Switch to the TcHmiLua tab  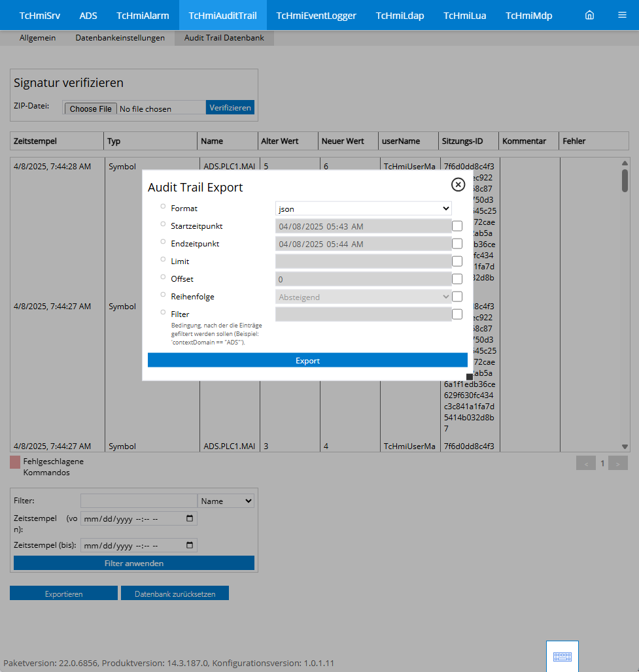pos(464,16)
